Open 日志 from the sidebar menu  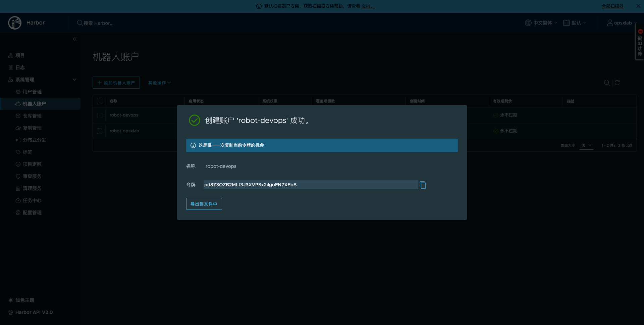point(20,67)
